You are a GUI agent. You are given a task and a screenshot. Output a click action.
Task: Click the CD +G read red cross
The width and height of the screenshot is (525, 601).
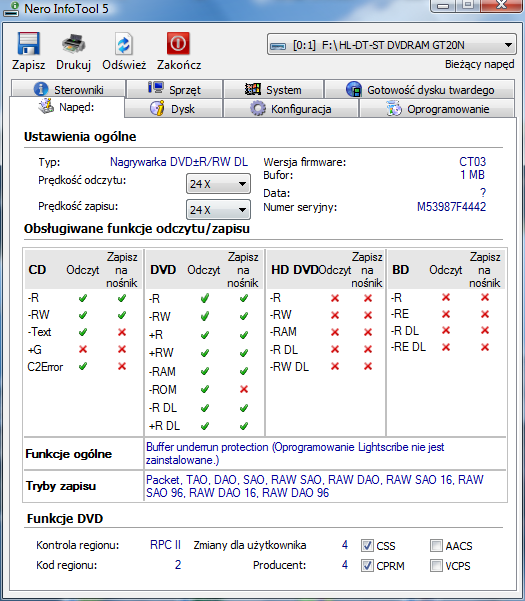[x=83, y=349]
